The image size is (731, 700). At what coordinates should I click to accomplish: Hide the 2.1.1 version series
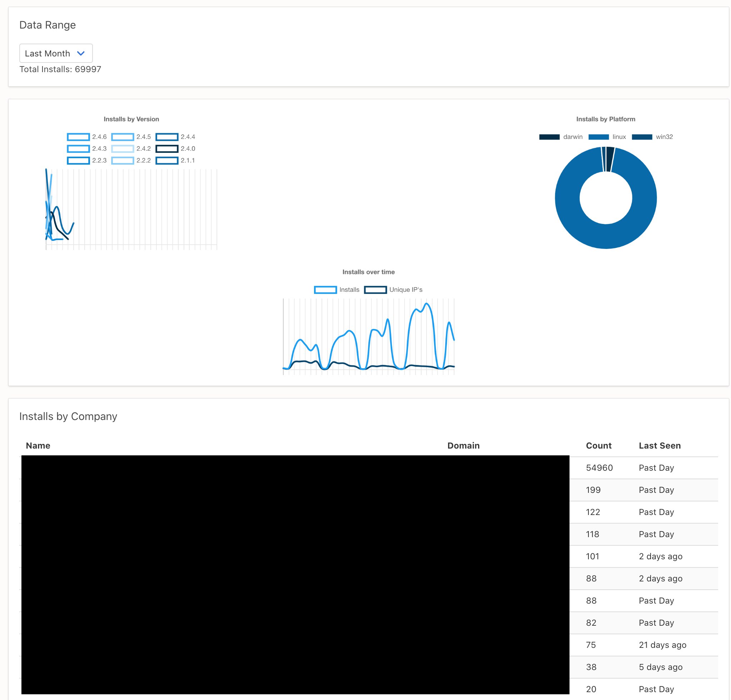point(167,161)
